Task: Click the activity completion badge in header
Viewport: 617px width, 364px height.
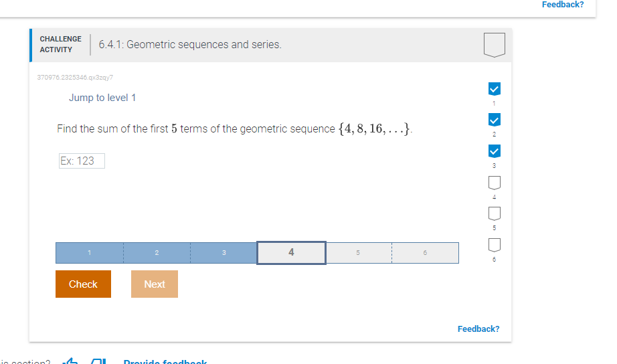Action: 495,45
